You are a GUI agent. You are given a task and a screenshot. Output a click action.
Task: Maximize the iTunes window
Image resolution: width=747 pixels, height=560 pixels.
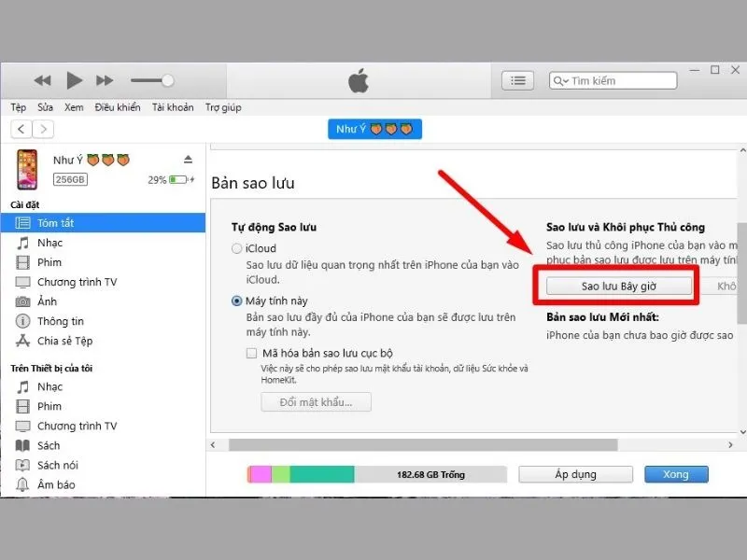tap(715, 70)
